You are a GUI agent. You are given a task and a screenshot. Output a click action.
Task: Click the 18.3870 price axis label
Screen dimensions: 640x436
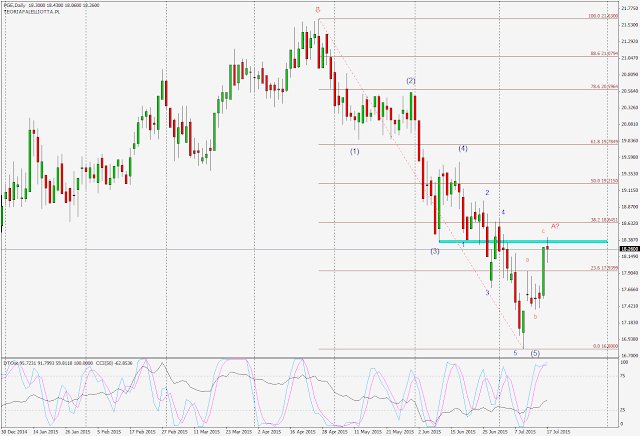coord(629,240)
